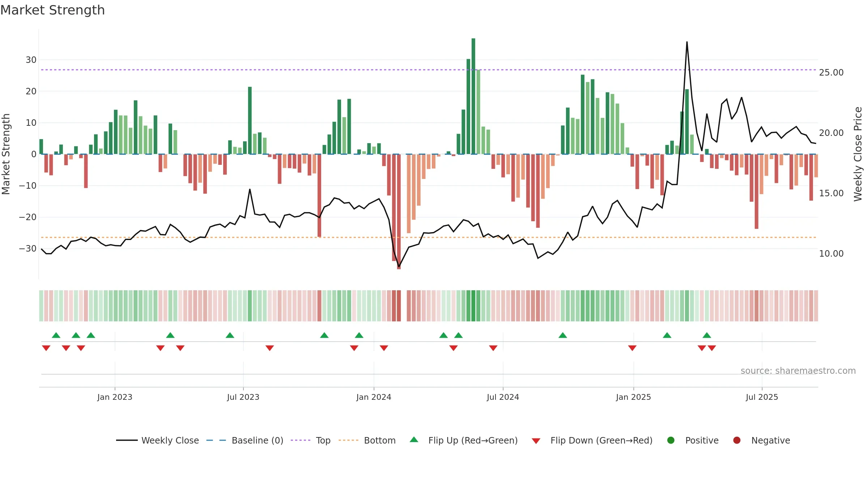Click the Jan 2024 axis label
This screenshot has height=488, width=868.
[x=374, y=397]
